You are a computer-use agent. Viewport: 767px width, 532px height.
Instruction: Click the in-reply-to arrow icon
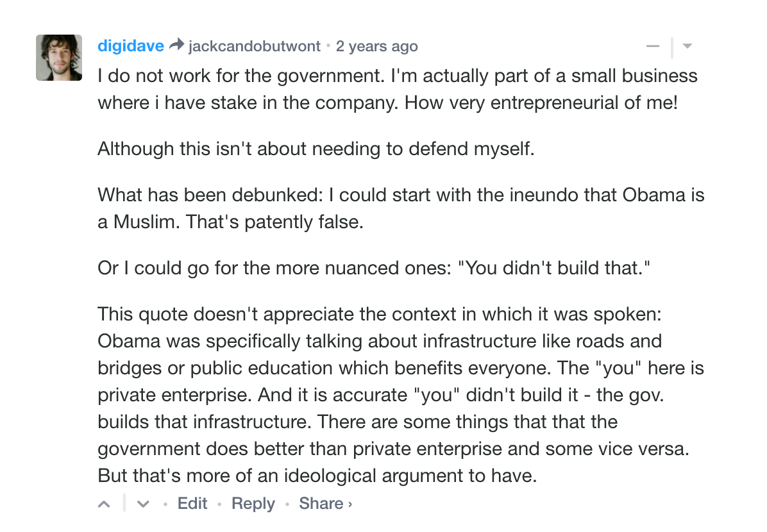point(176,46)
